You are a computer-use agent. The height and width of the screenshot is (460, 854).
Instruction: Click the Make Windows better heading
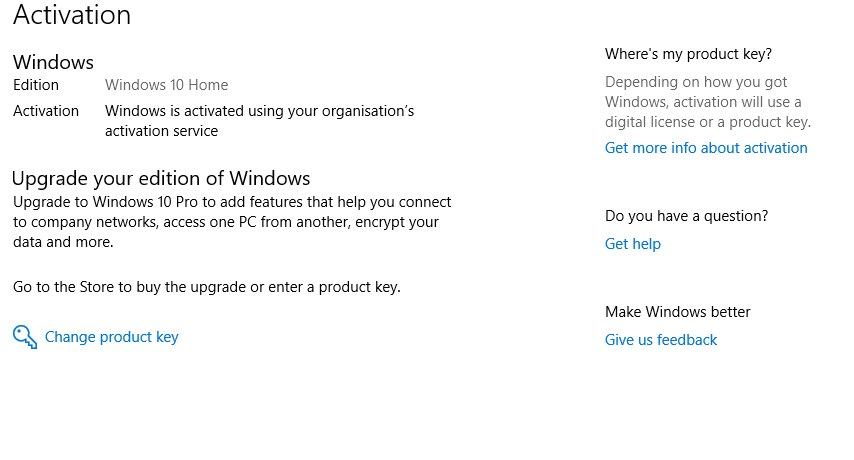(677, 312)
